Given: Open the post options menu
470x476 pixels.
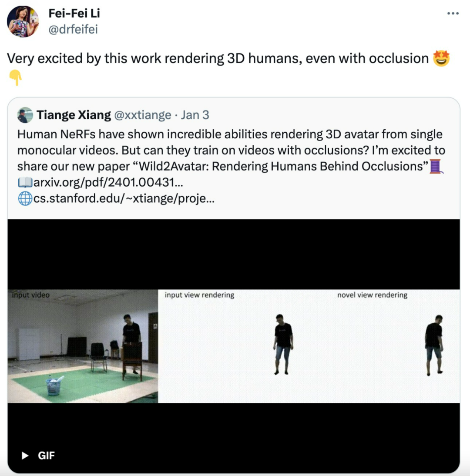Looking at the screenshot, I should point(453,13).
